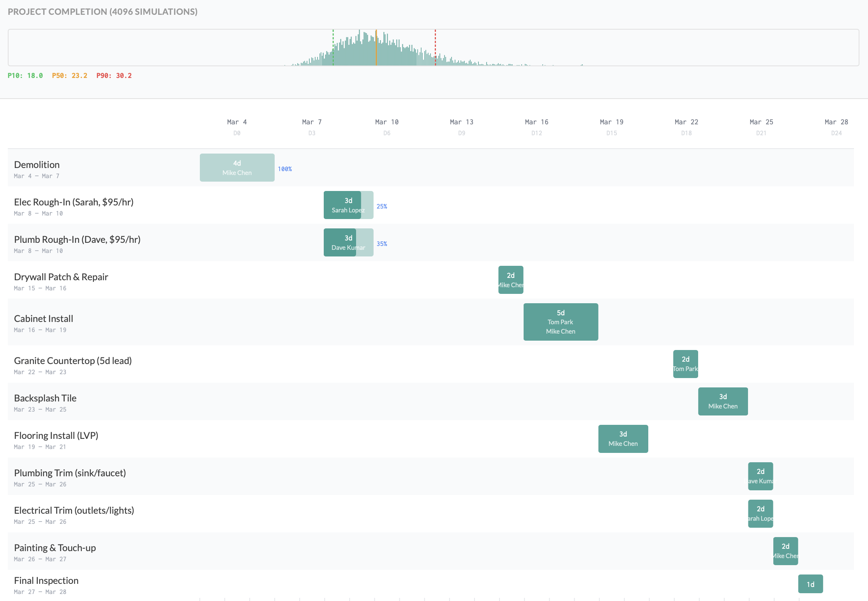
Task: Select the Painting & Touch-up bar
Action: coord(785,551)
